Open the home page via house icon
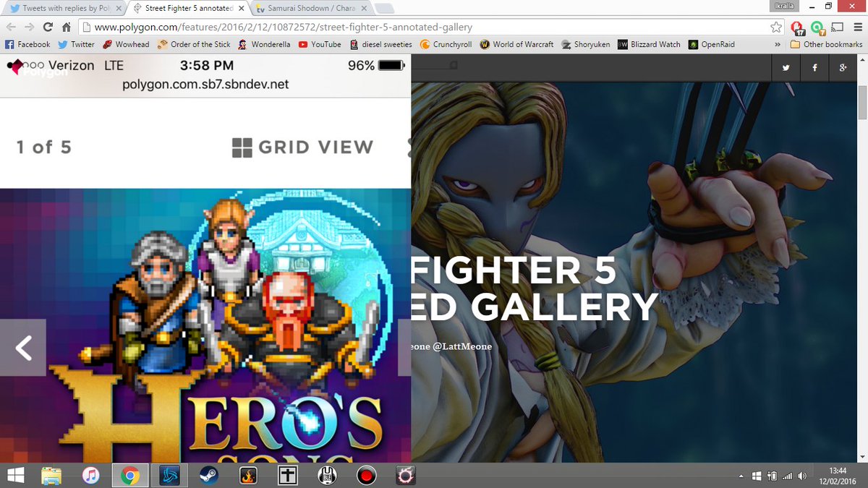868x488 pixels. (x=66, y=27)
